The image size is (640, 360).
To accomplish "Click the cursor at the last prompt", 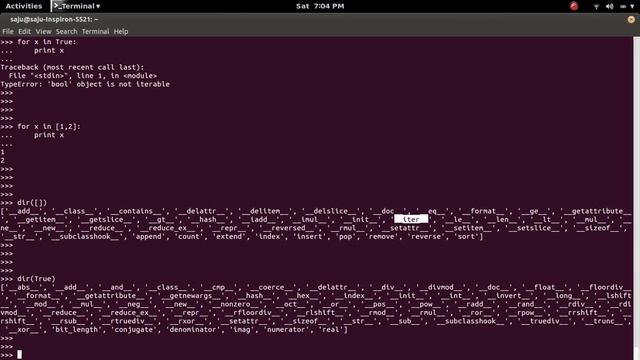I will pyautogui.click(x=19, y=355).
